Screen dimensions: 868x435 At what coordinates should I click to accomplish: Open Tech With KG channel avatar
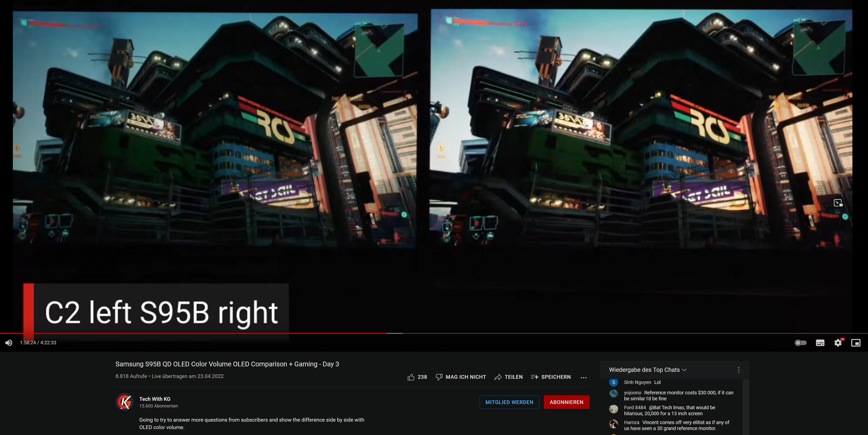[x=125, y=402]
